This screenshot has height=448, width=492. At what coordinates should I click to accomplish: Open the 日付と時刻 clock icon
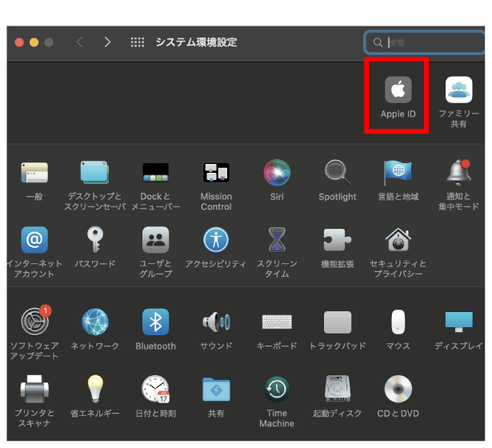click(x=155, y=390)
